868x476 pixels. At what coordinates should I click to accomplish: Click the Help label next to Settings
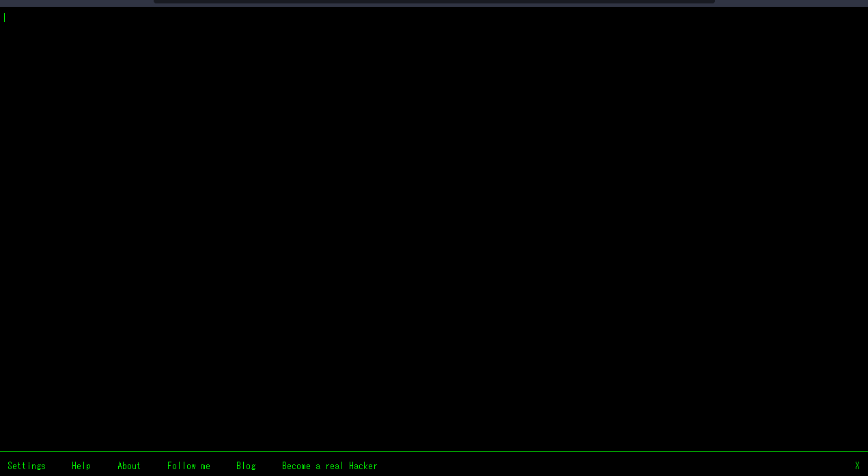pos(81,466)
